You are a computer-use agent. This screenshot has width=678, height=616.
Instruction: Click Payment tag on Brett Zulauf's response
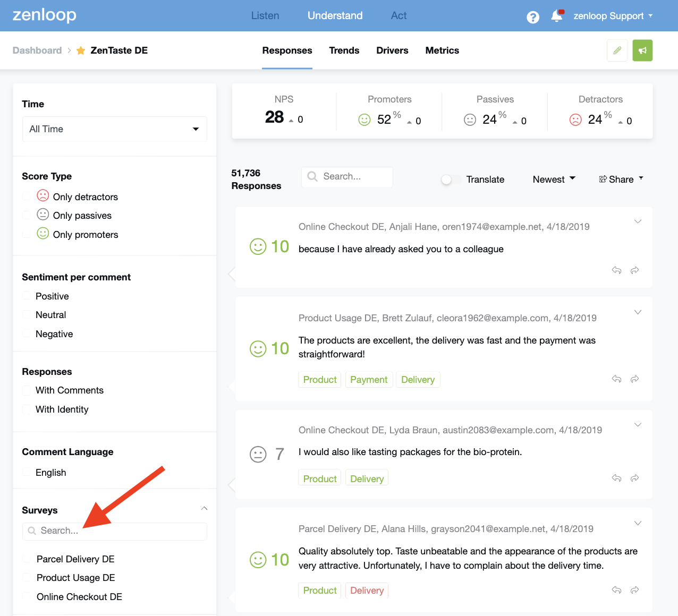point(369,380)
